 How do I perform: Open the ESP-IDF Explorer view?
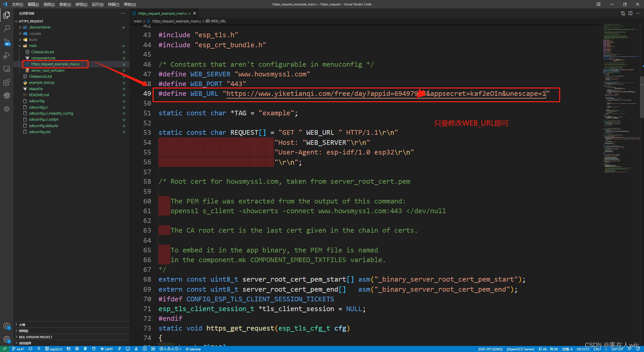(x=7, y=96)
